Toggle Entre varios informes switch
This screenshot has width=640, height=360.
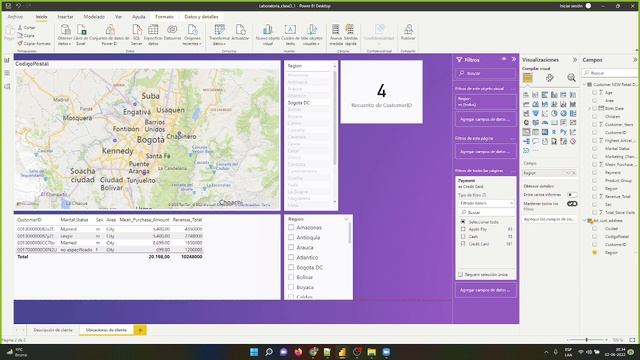pyautogui.click(x=572, y=195)
